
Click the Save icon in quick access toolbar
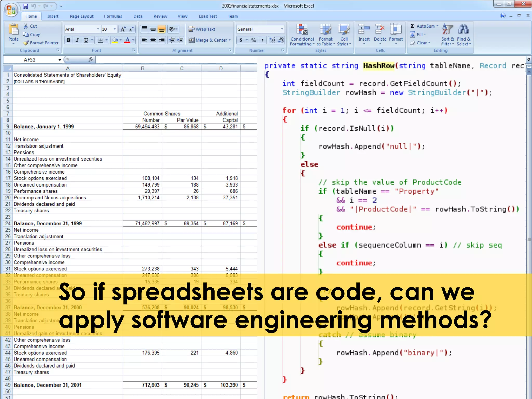click(25, 6)
